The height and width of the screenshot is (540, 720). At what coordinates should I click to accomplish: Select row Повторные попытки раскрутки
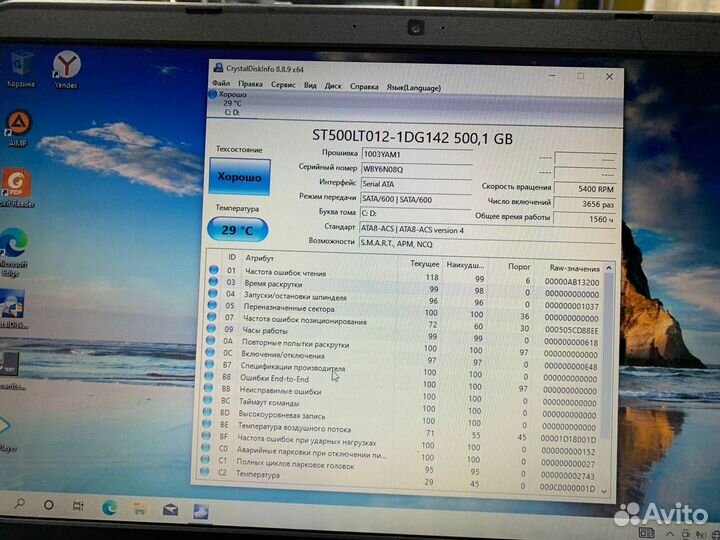(x=405, y=347)
